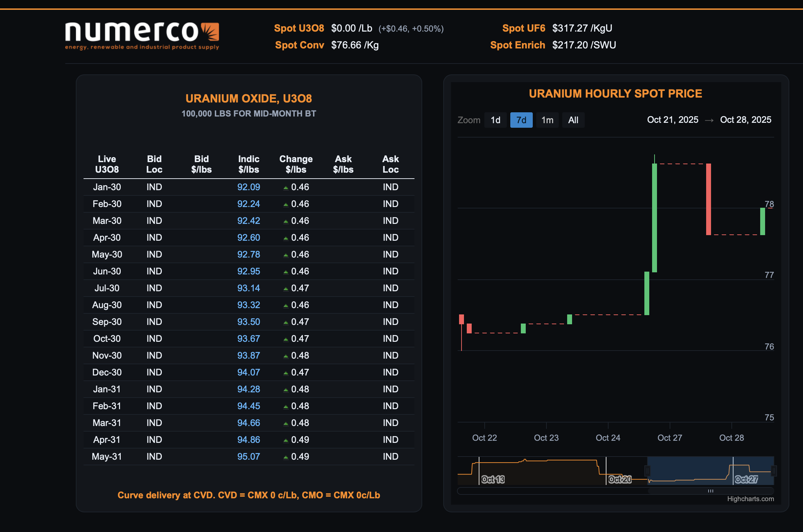Open the Highcharts.com credit link
Viewport: 803px width, 532px height.
click(x=750, y=499)
